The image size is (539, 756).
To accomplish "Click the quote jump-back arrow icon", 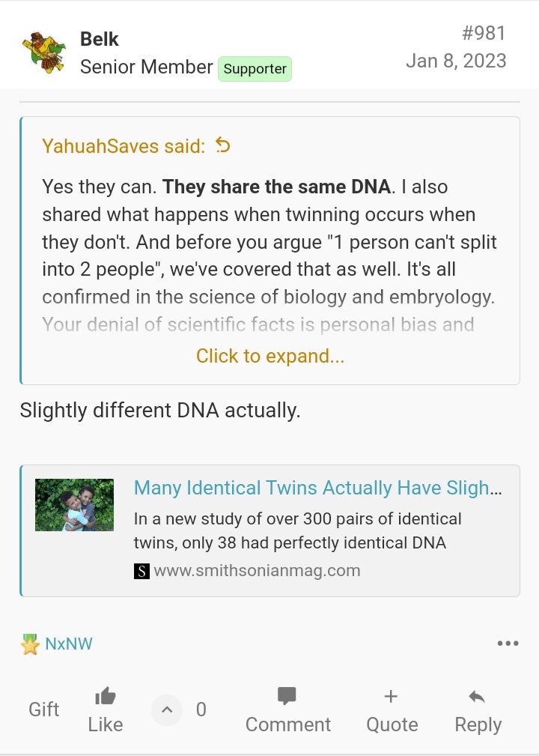I will pos(222,145).
